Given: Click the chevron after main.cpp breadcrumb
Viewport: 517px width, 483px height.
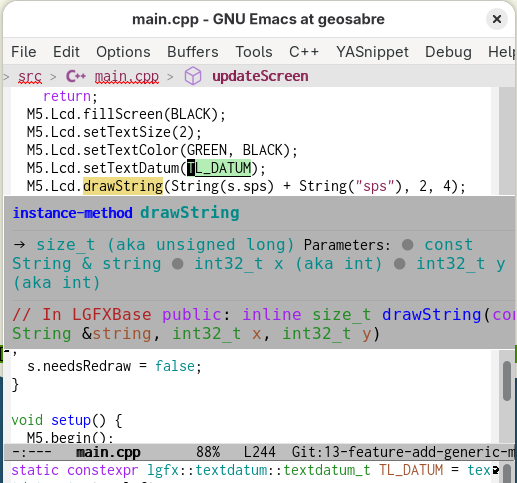Looking at the screenshot, I should click(170, 77).
